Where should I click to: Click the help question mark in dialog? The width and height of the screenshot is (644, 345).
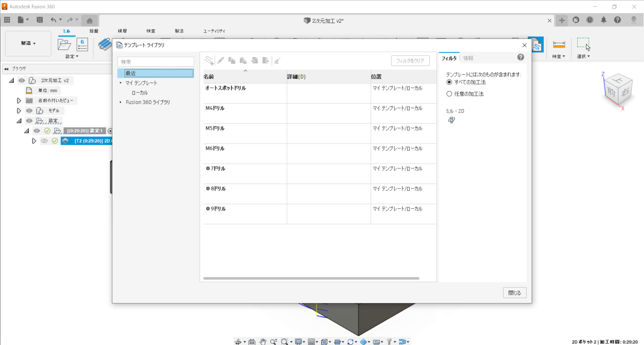coord(520,57)
